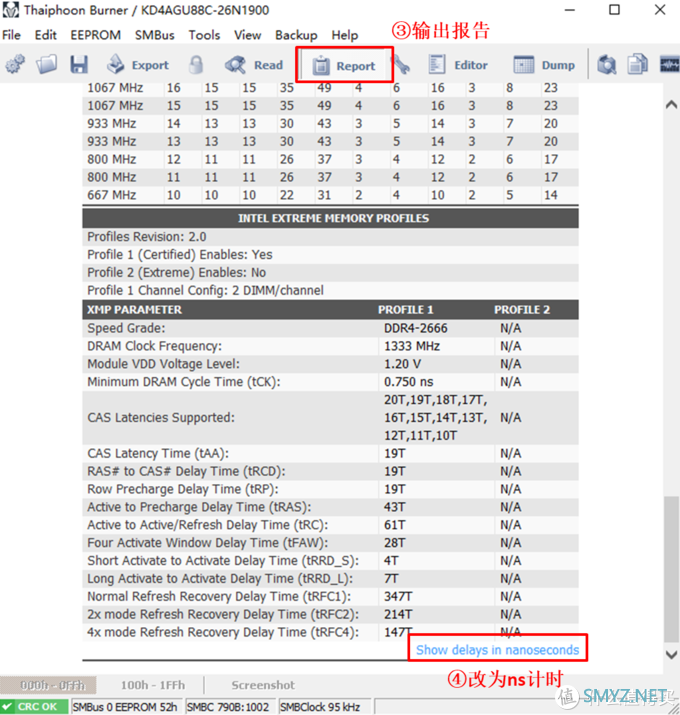Click SMBus 0 EEPROM 52h status entry
Viewport: 680px width, 715px height.
click(126, 706)
